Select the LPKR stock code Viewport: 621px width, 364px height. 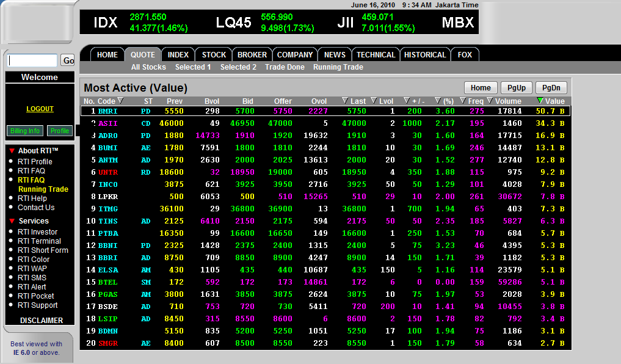(x=107, y=197)
